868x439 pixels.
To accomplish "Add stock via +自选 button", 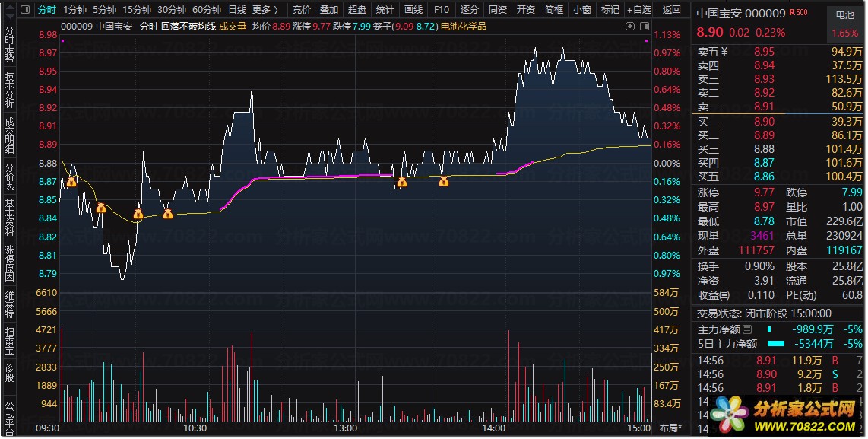I will [639, 9].
